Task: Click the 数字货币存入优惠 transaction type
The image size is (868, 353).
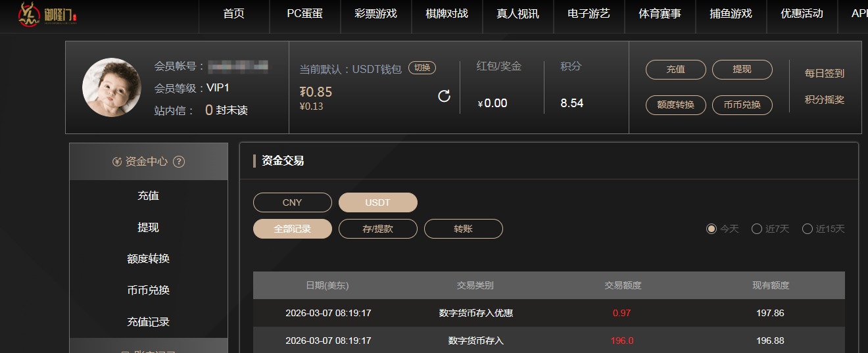Action: pyautogui.click(x=476, y=314)
